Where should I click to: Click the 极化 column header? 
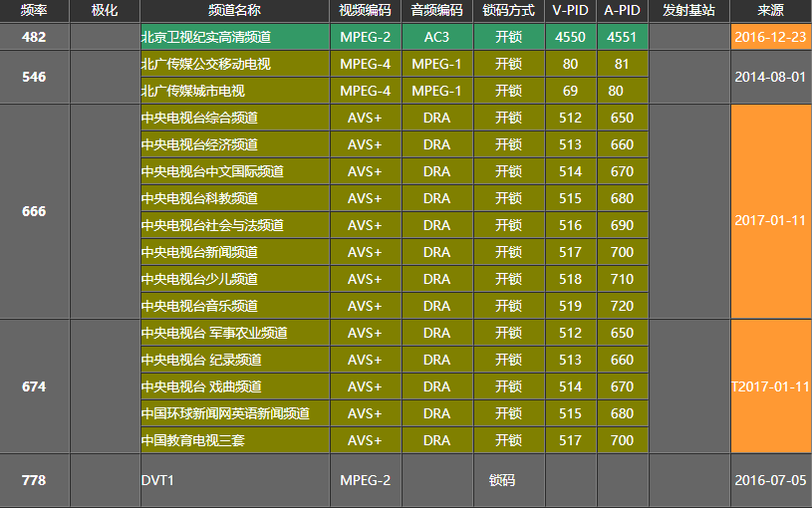[105, 10]
